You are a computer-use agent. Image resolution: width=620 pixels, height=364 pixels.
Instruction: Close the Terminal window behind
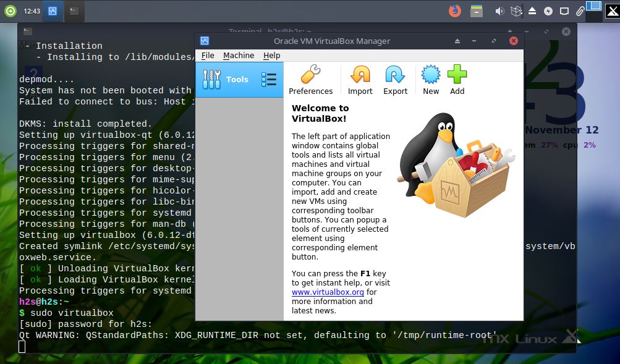point(566,32)
